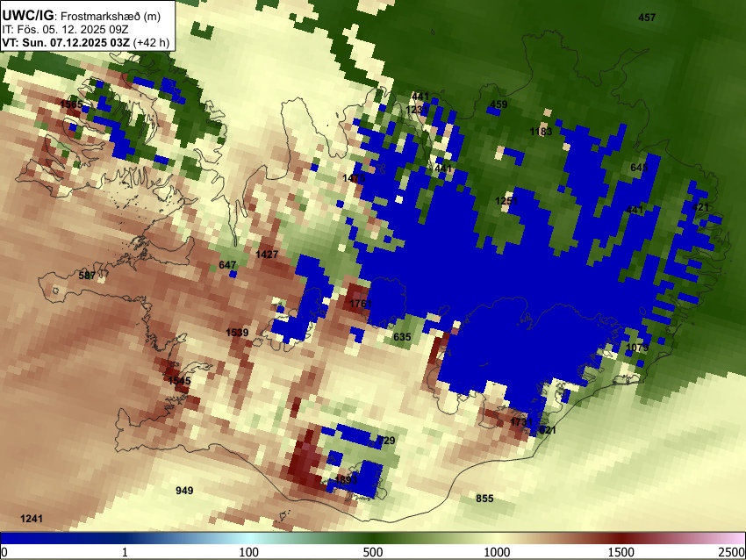Select the VT: Sun. 07.12.2025 03Z line

[x=66, y=42]
